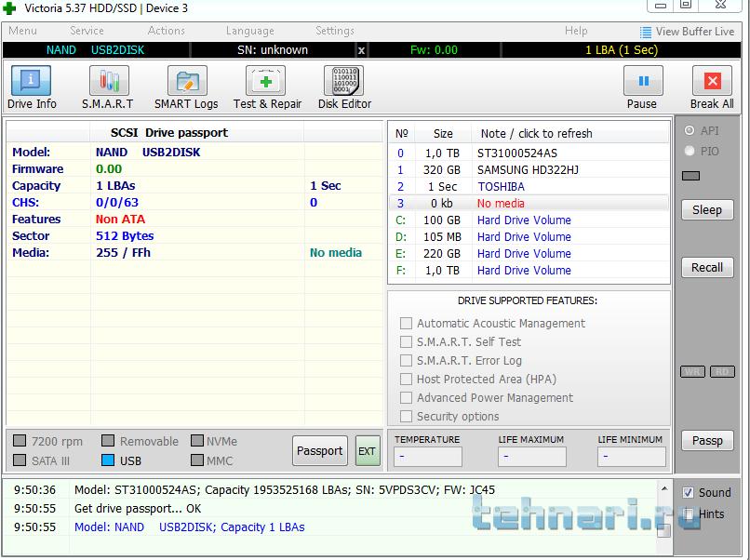Open the Drive Info panel

[x=31, y=87]
